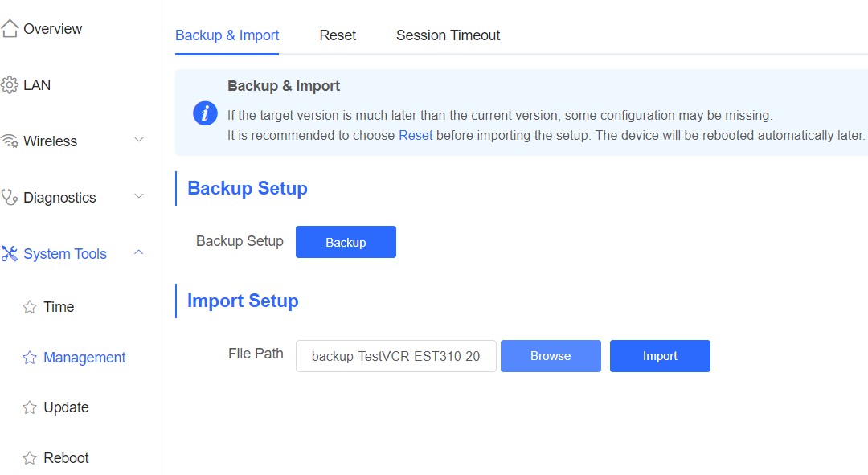Click the LAN gear icon
The width and height of the screenshot is (868, 475).
[x=10, y=85]
